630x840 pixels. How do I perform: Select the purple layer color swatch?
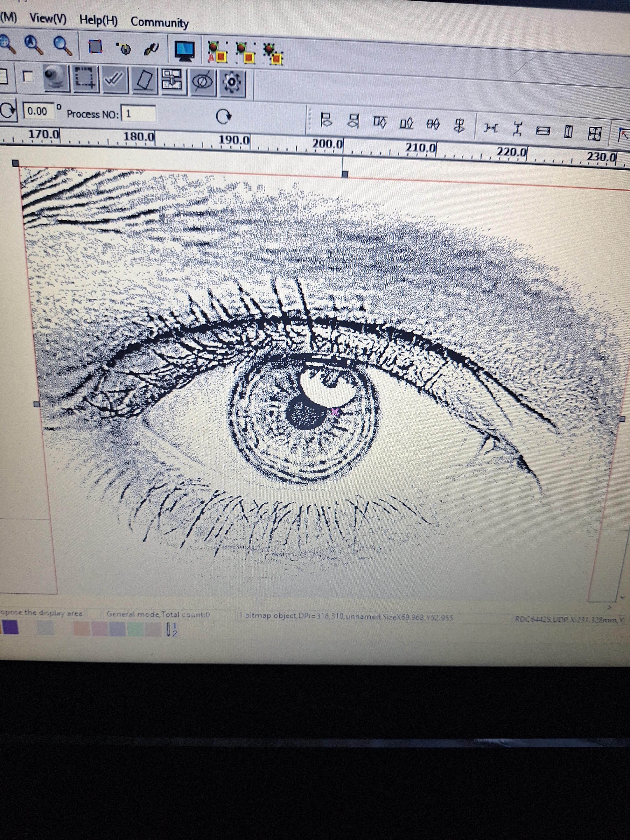click(10, 627)
